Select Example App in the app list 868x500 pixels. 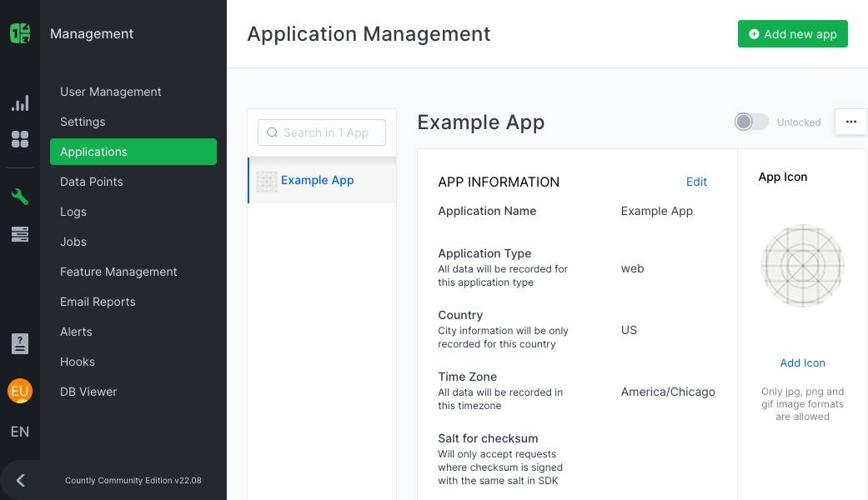coord(318,180)
